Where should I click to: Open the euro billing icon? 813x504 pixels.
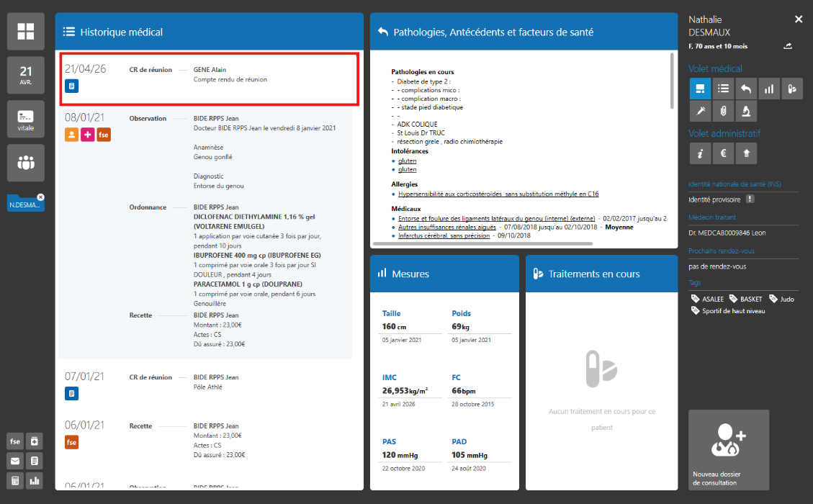pyautogui.click(x=723, y=153)
